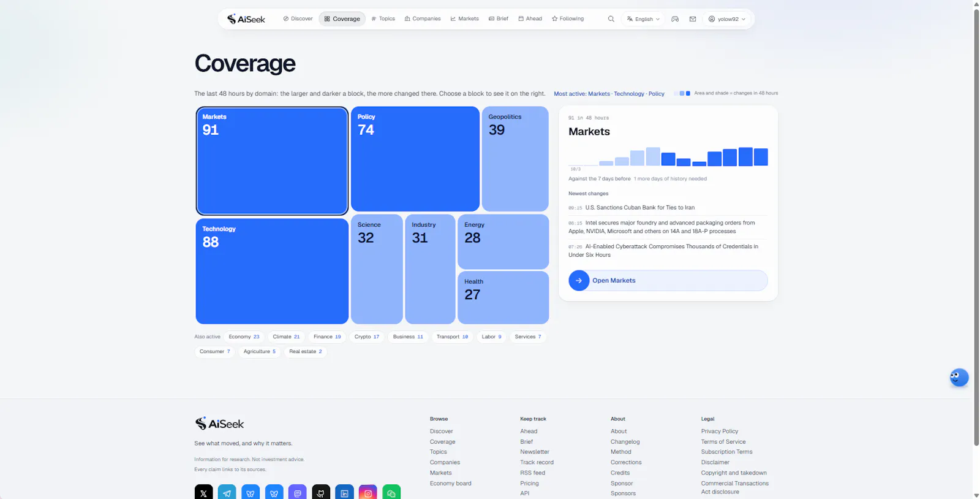This screenshot has width=980, height=499.
Task: Select the Geopolitics 39 block
Action: click(515, 159)
